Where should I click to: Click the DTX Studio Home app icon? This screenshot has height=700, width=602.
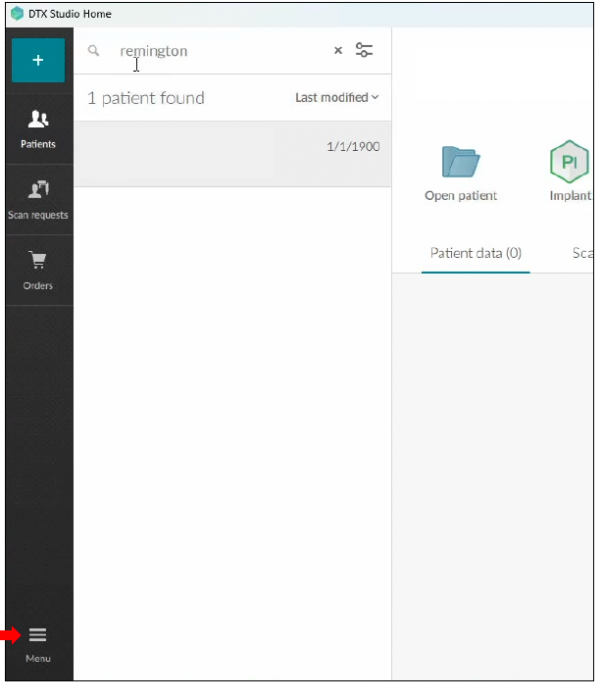[x=17, y=14]
